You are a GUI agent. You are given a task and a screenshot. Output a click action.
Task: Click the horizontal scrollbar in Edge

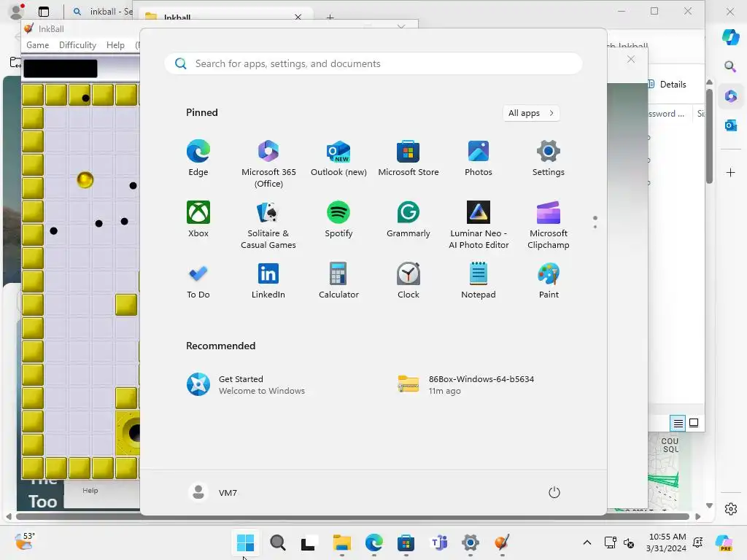point(352,516)
